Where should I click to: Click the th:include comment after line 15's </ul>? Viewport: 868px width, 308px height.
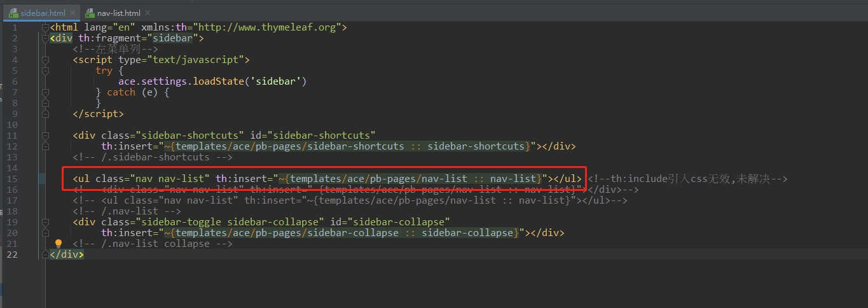pos(687,179)
